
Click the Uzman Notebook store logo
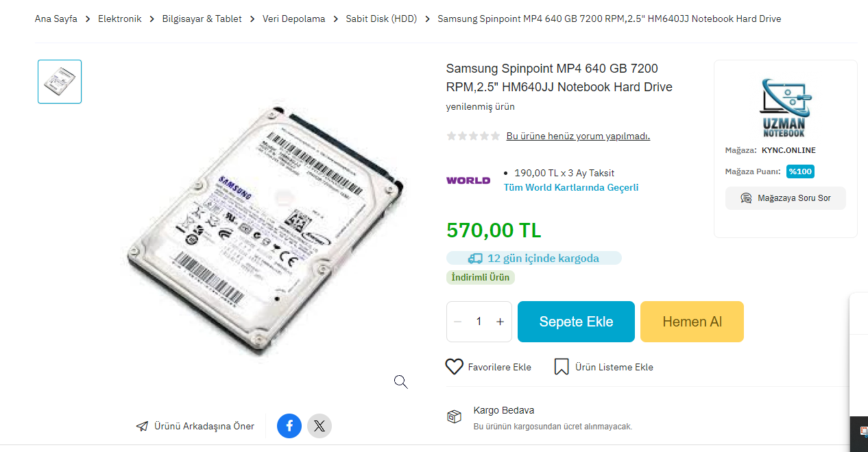pos(785,108)
